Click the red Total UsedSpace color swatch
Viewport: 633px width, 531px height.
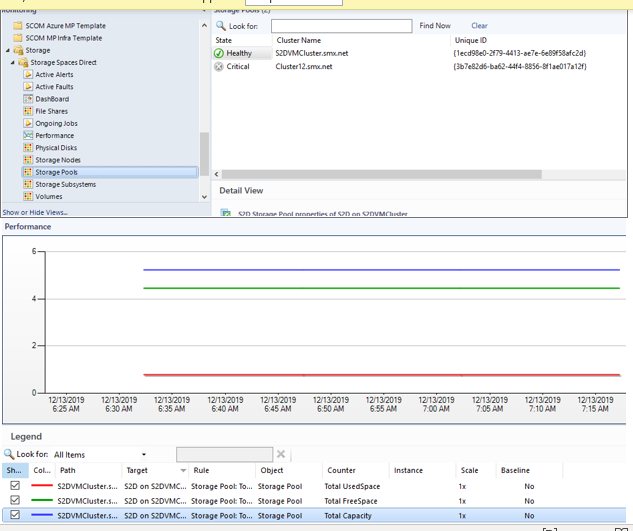(42, 486)
